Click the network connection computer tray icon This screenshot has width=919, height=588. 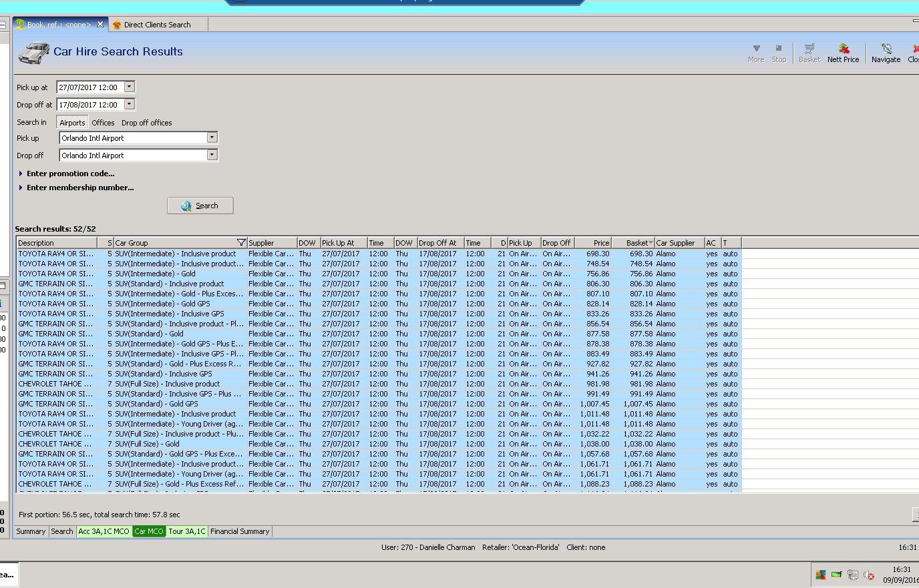(x=853, y=575)
